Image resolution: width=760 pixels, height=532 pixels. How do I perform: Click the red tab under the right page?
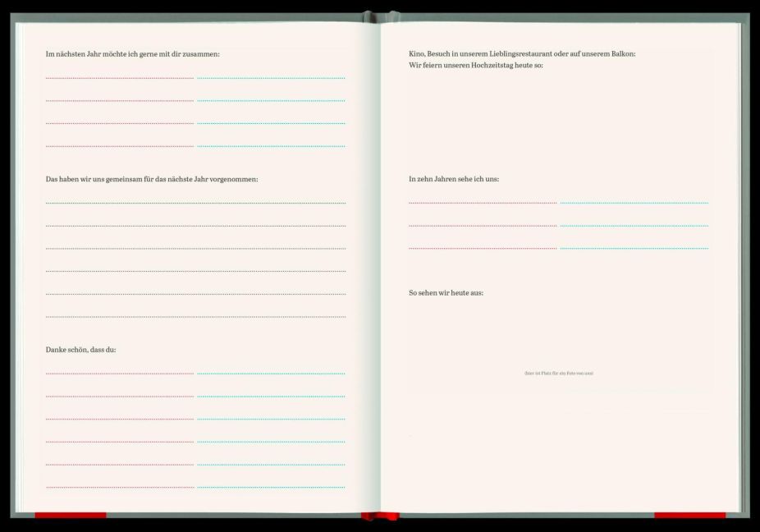(x=689, y=515)
